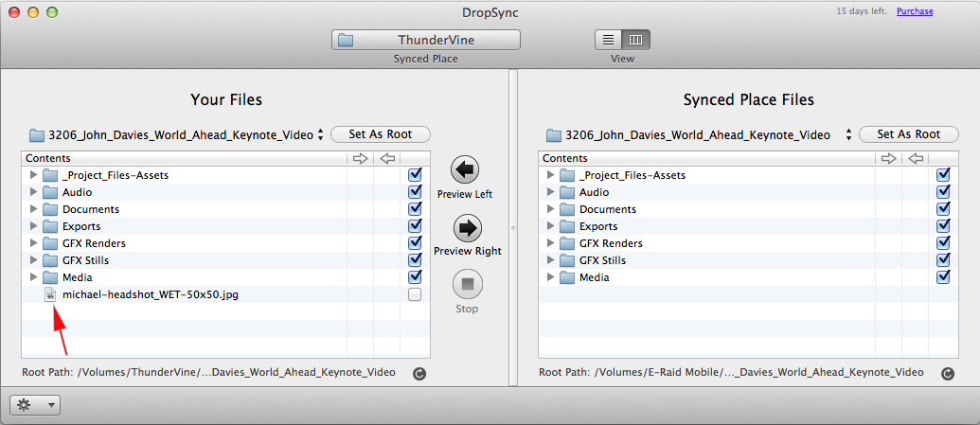This screenshot has width=980, height=425.
Task: Select Documents row in Your Files
Action: pos(225,209)
